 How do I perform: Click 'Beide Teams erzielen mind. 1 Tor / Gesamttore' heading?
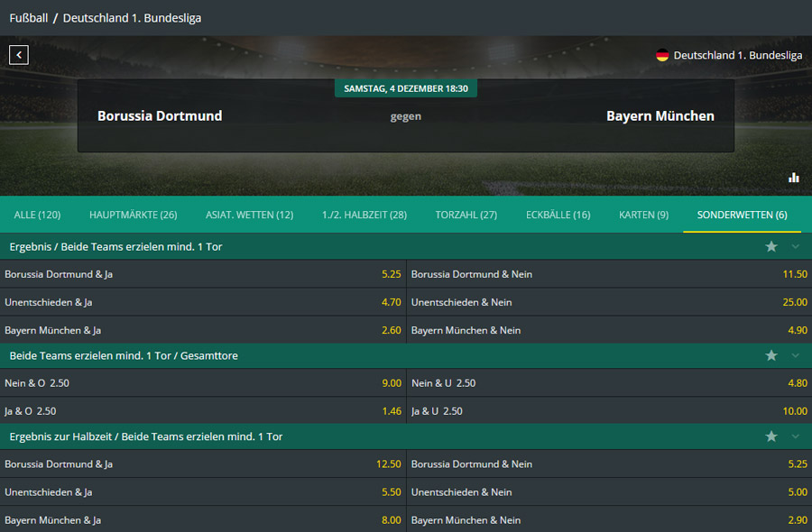[124, 355]
